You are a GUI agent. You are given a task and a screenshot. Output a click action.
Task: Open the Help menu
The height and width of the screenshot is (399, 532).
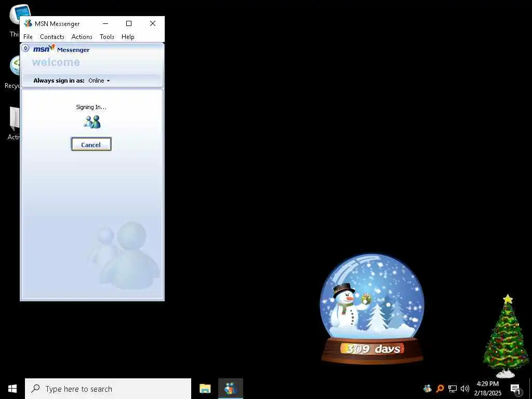(x=128, y=37)
